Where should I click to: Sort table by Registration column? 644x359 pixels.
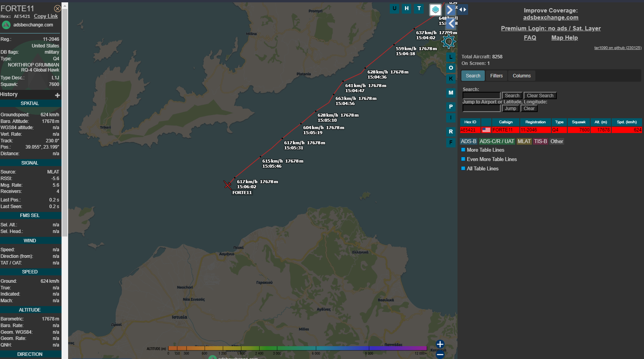click(x=535, y=122)
